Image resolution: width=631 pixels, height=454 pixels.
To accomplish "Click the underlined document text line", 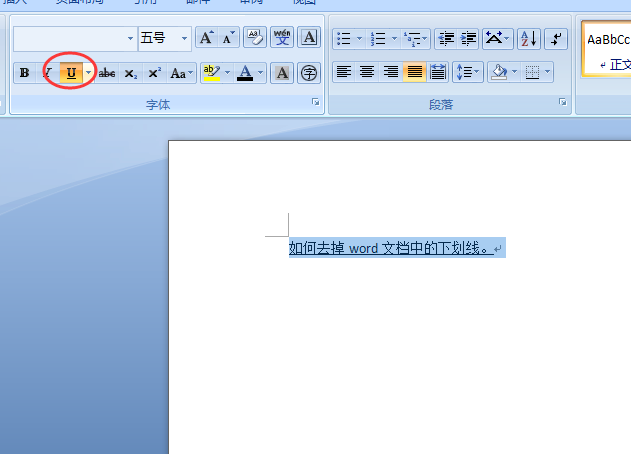I will (391, 248).
